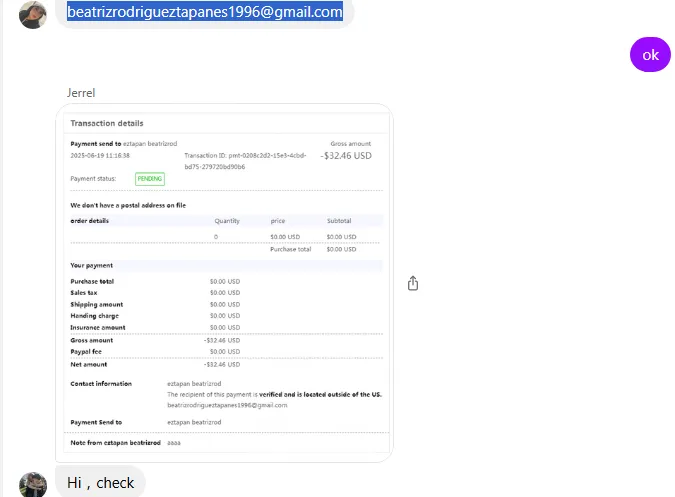
Task: Click the 'Sales tax' row label
Action: (84, 293)
